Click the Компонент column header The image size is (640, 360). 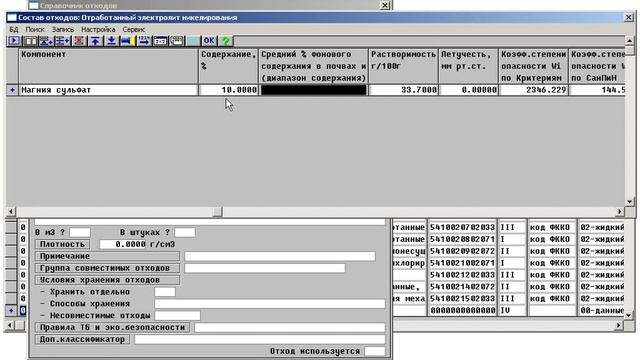tap(108, 66)
